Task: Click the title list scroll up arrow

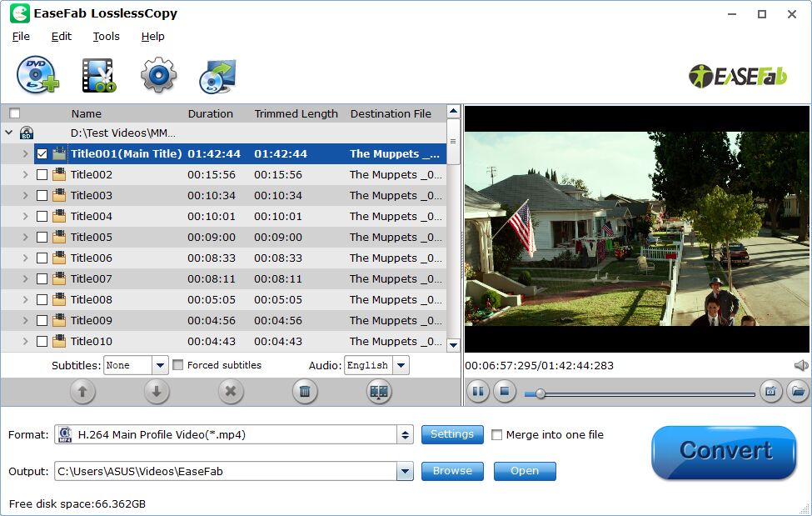Action: [453, 111]
